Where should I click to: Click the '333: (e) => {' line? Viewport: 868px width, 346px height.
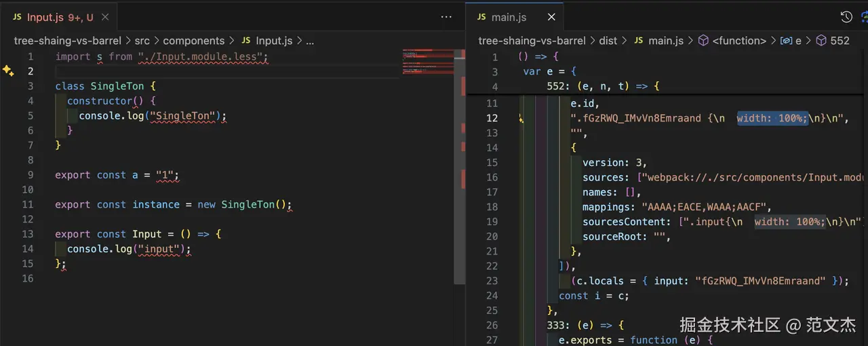pyautogui.click(x=585, y=326)
